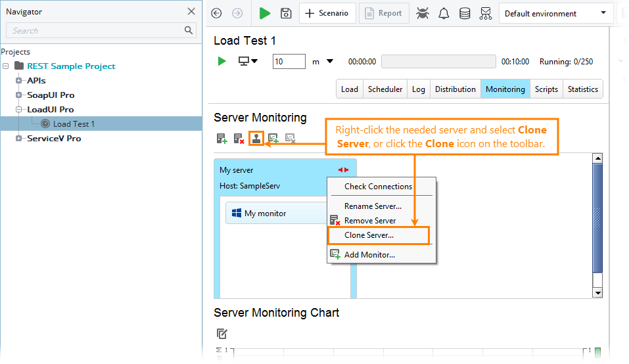
Task: Switch to the Distribution tab
Action: [x=455, y=89]
